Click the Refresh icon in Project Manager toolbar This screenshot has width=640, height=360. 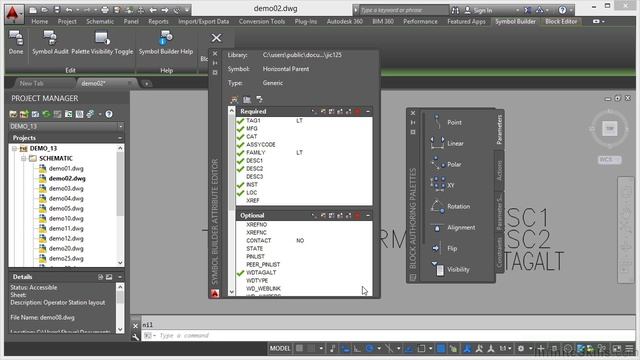point(46,114)
